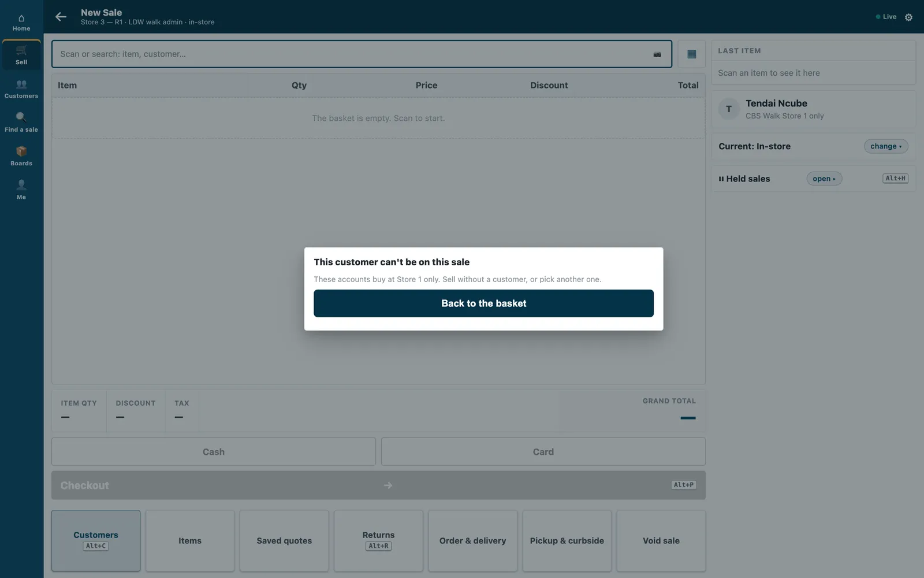Open the grid keypad button beside search
The height and width of the screenshot is (578, 924).
[x=691, y=54]
